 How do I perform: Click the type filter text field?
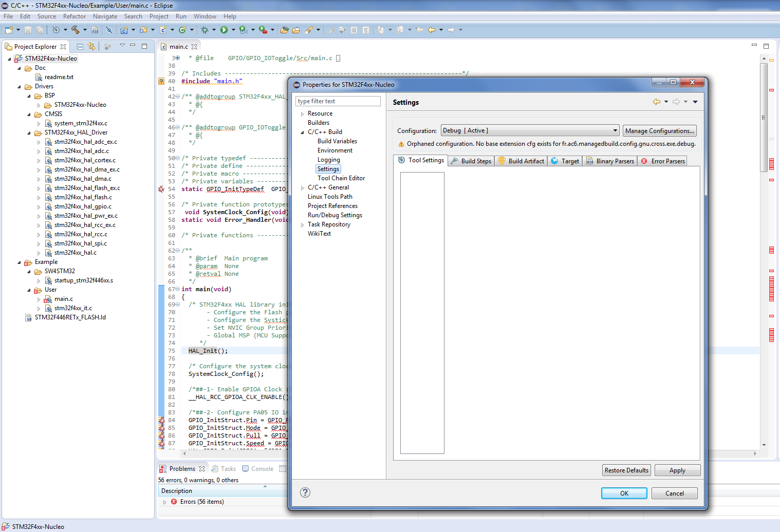(338, 101)
